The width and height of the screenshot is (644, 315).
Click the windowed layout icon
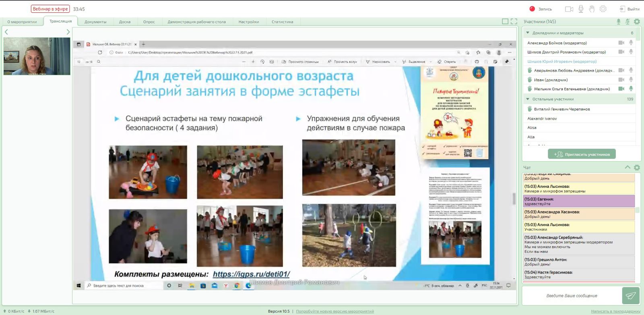click(x=505, y=21)
